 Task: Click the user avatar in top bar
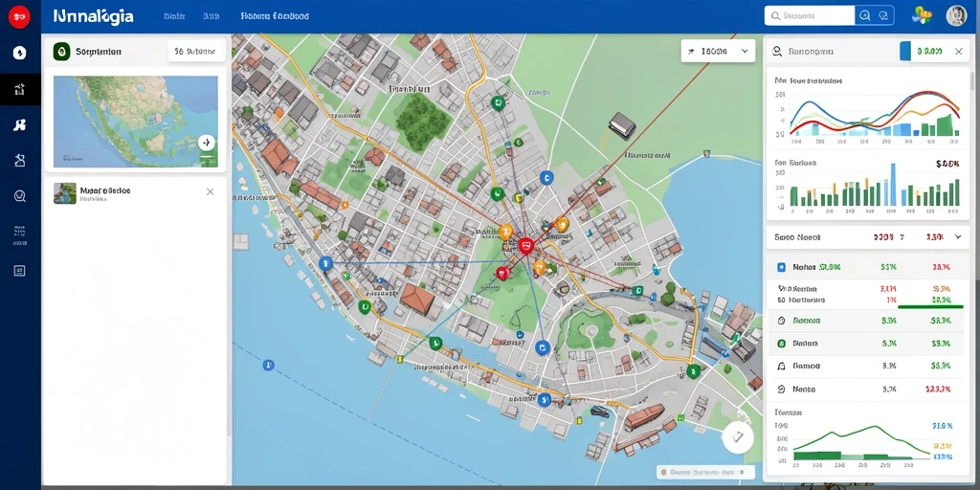click(956, 15)
